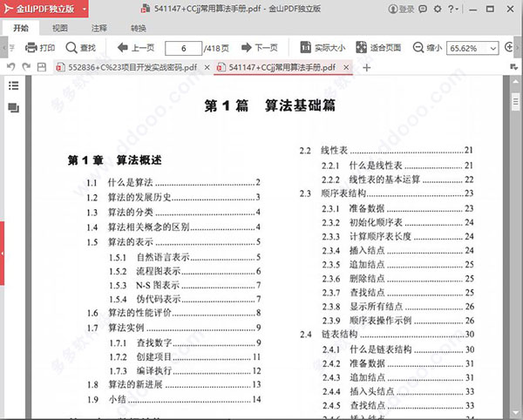Click the scrollbar down arrow
Image resolution: width=523 pixels, height=420 pixels.
(516, 414)
